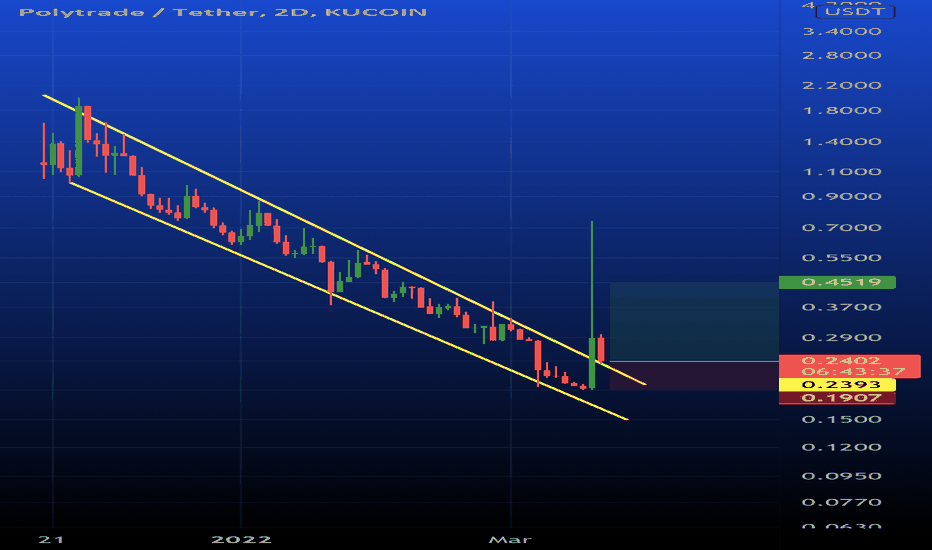The image size is (932, 550).
Task: Select the green 0.4519 target price label
Action: coord(837,282)
